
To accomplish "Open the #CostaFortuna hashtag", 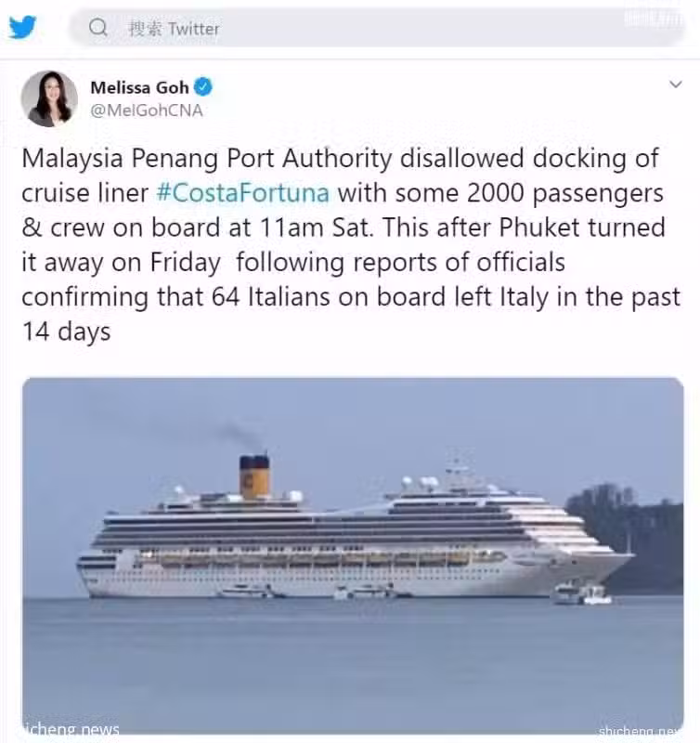I will [x=242, y=193].
